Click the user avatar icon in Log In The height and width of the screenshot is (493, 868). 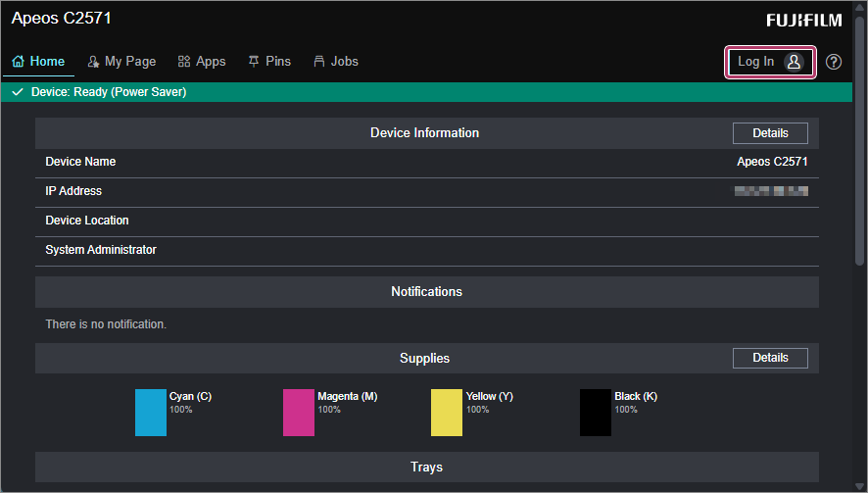(x=794, y=62)
